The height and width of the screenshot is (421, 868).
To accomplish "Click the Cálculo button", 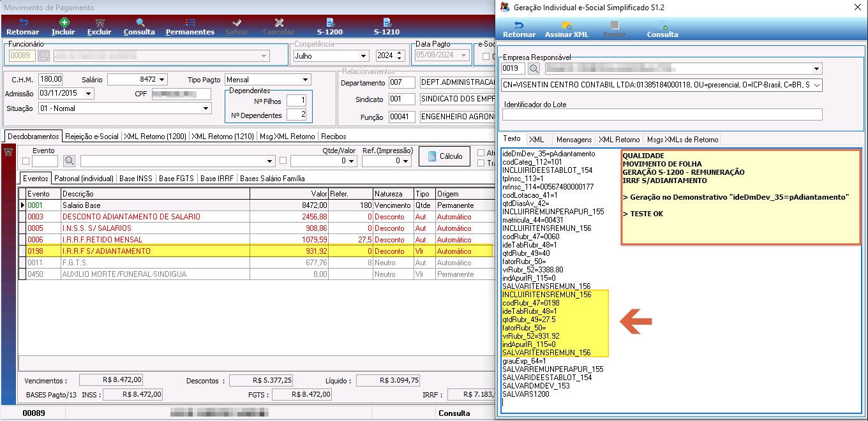I will coord(445,156).
